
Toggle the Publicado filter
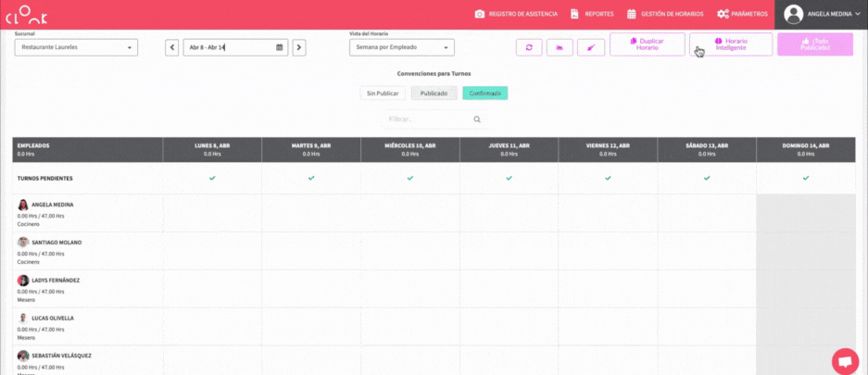(434, 94)
